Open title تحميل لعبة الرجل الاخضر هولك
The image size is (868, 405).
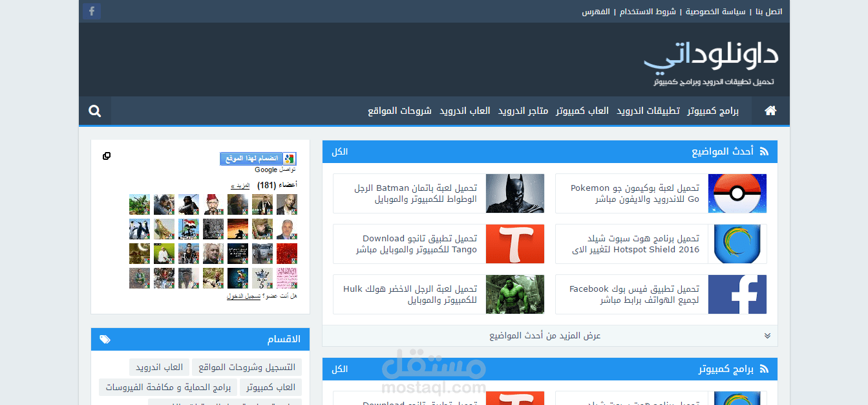[x=410, y=294]
